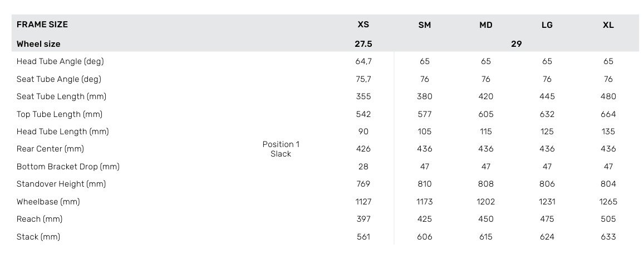Click the 27.5 wheel size value

[363, 44]
